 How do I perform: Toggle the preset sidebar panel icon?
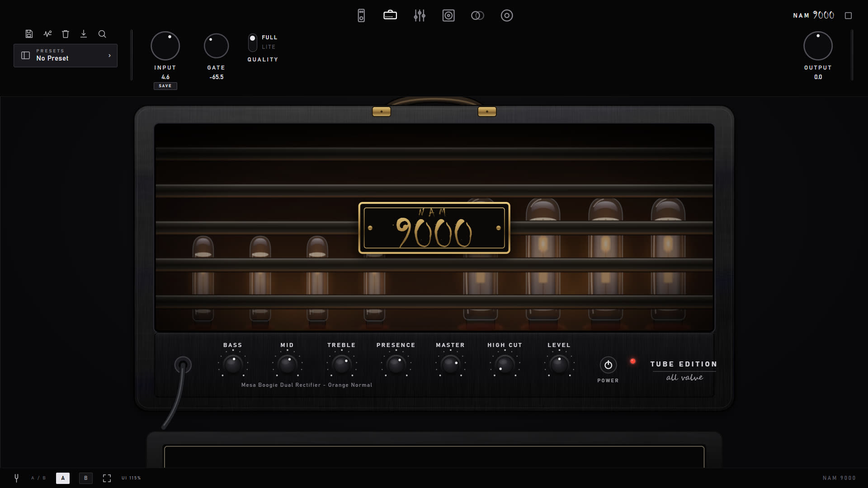pyautogui.click(x=26, y=55)
